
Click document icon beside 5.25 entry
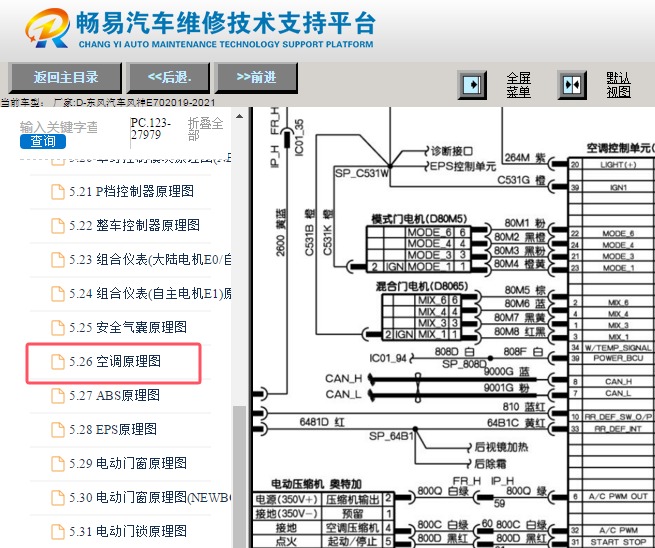[58, 328]
